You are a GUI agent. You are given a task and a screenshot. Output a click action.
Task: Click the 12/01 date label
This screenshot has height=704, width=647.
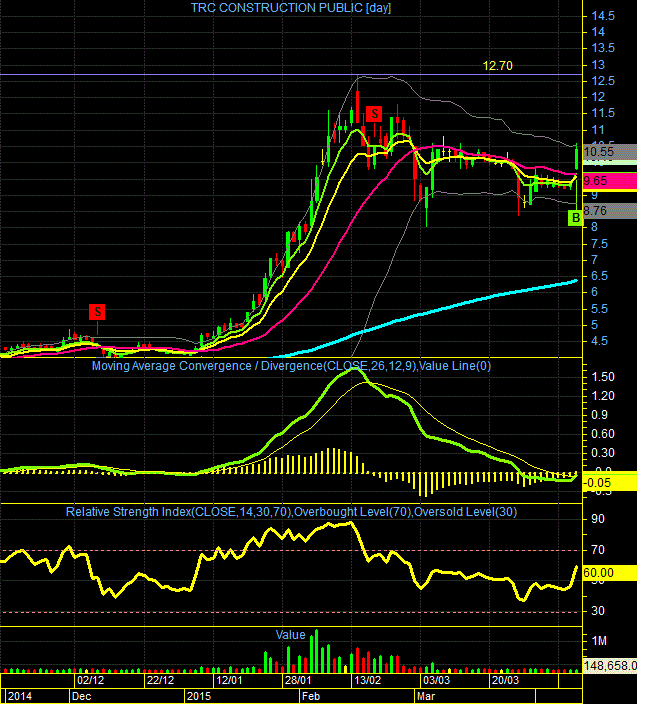point(229,680)
